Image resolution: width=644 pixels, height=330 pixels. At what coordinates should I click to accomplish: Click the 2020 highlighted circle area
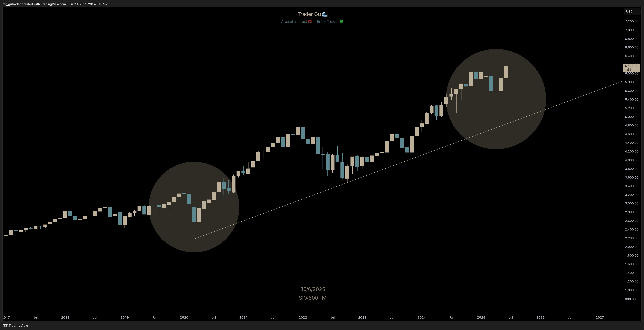194,207
